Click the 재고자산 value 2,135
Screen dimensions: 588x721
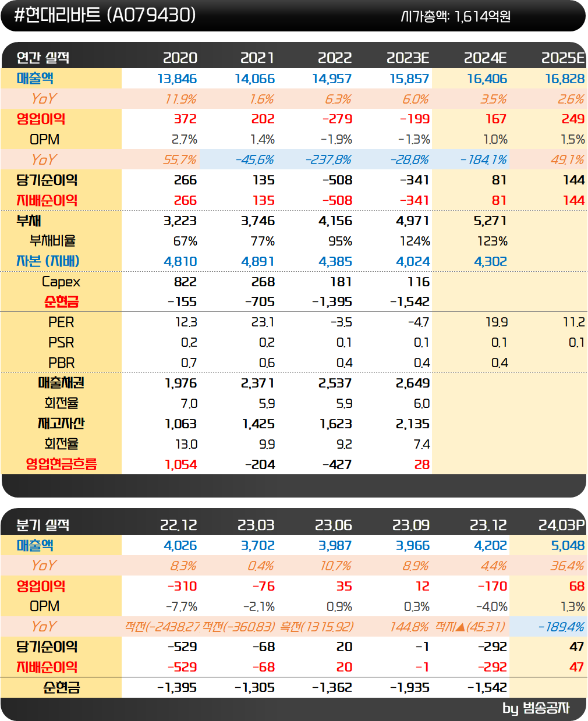(413, 424)
